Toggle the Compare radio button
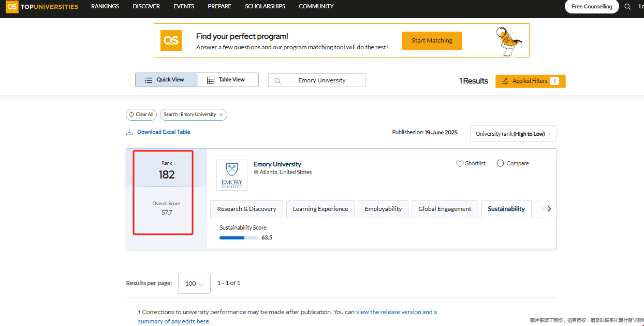The image size is (644, 326). point(500,163)
